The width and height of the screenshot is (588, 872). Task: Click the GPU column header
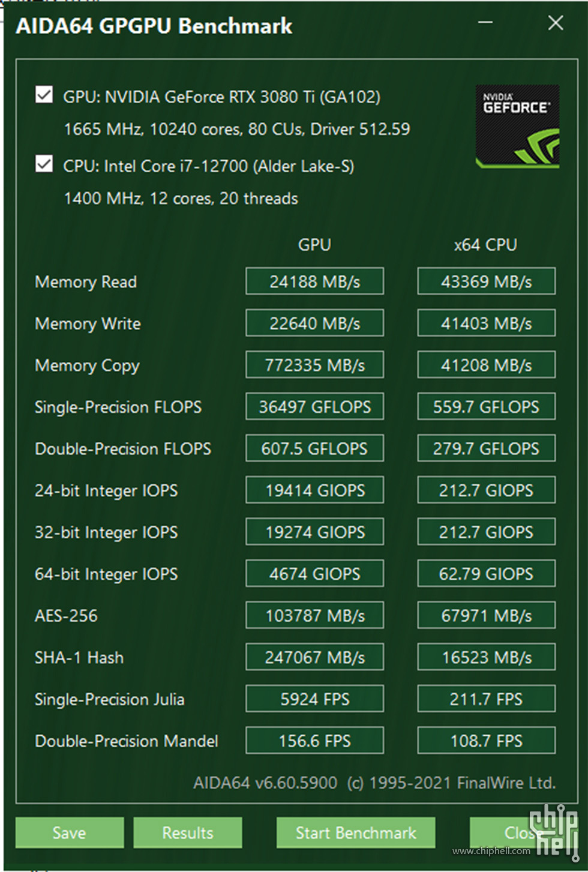(314, 245)
